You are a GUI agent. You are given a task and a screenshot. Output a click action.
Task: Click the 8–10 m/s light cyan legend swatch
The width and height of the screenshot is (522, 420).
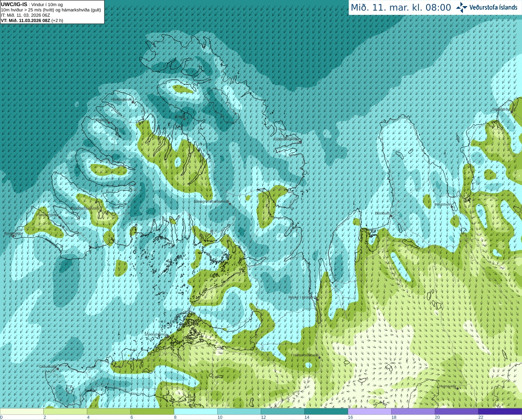196,411
